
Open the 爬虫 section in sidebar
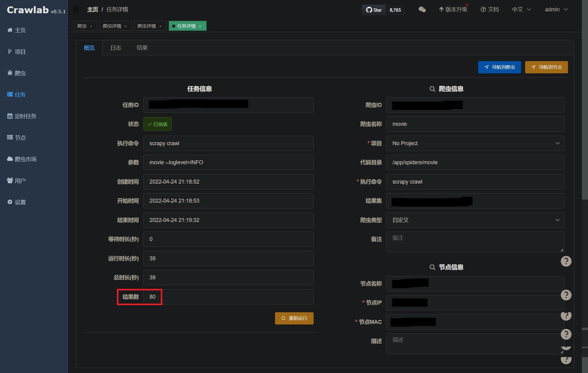pos(20,73)
